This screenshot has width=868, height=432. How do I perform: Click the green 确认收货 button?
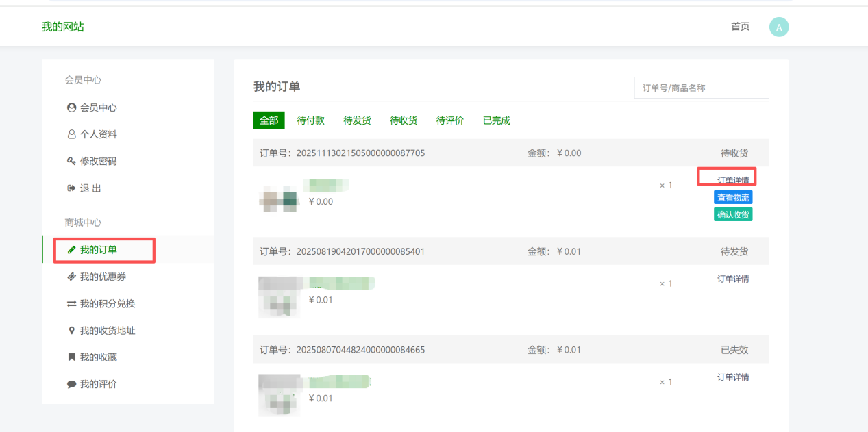coord(733,214)
